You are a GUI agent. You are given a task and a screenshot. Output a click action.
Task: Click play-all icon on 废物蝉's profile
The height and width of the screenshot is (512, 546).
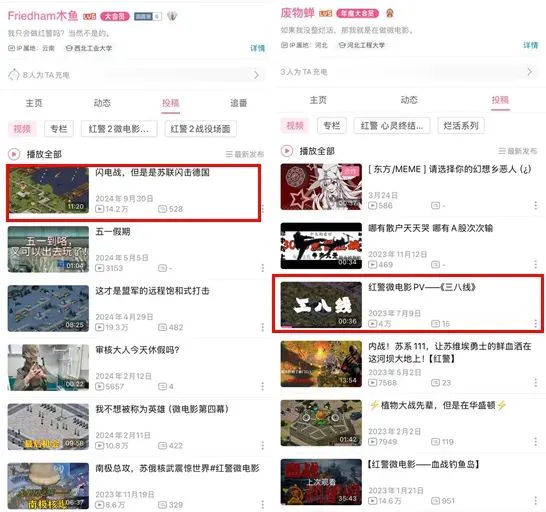287,151
